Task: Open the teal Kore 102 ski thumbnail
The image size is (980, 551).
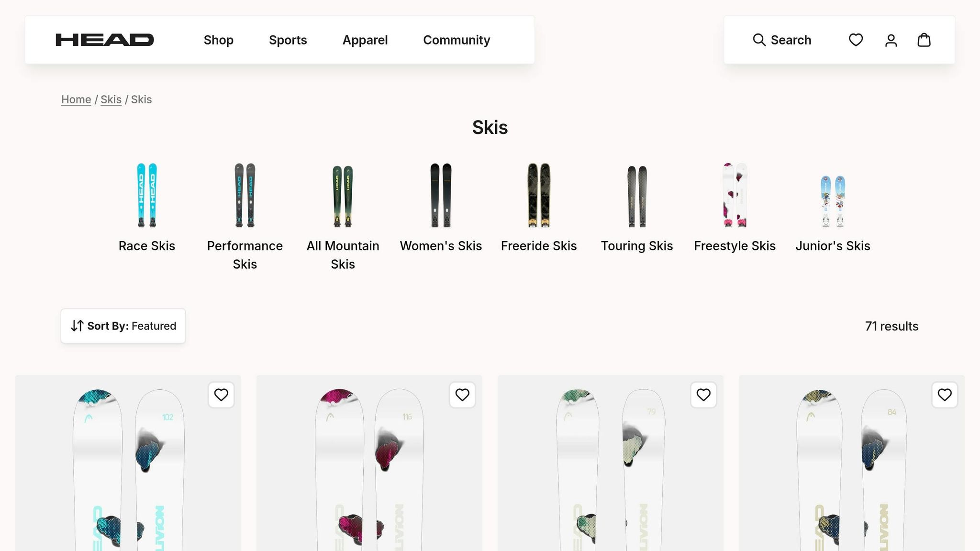Action: pyautogui.click(x=128, y=463)
